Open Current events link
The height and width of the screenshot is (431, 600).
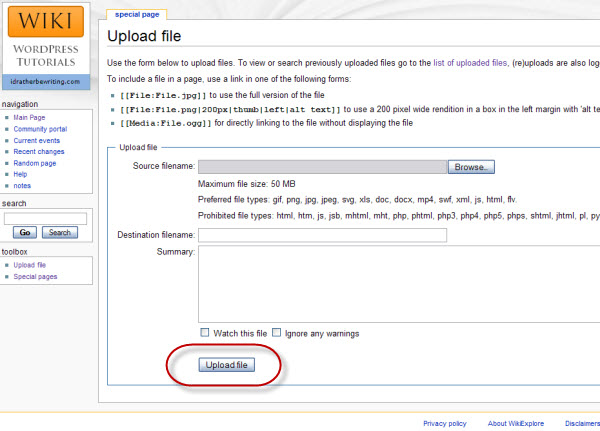click(x=37, y=140)
